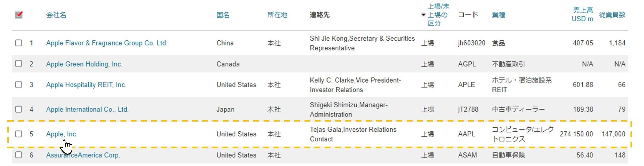Check the Apple International Co. checkbox
This screenshot has height=166, width=644.
click(18, 109)
